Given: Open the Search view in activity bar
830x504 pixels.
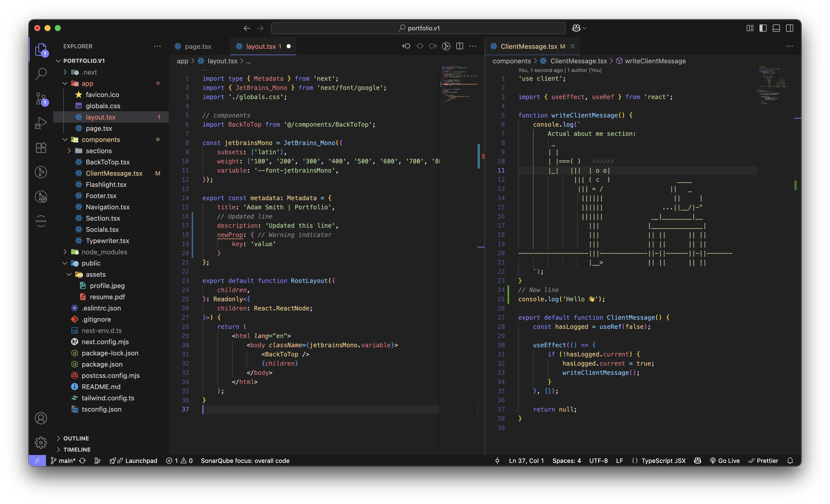Looking at the screenshot, I should click(x=41, y=74).
